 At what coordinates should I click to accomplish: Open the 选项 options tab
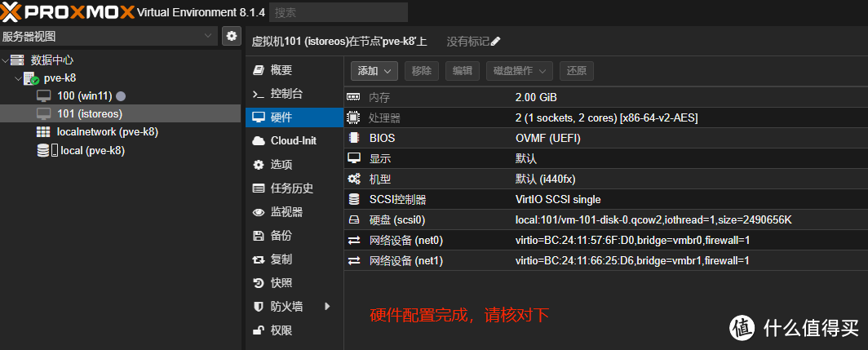(x=294, y=165)
